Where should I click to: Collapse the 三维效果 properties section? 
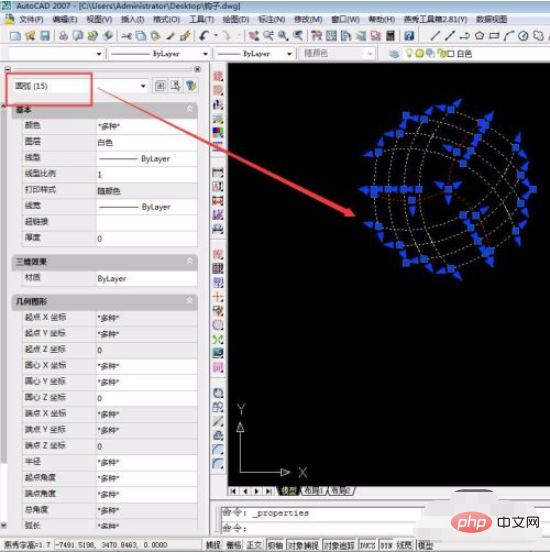189,261
